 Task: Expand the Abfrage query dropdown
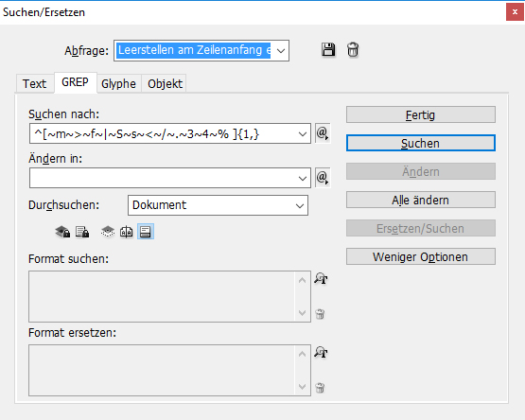coord(281,50)
